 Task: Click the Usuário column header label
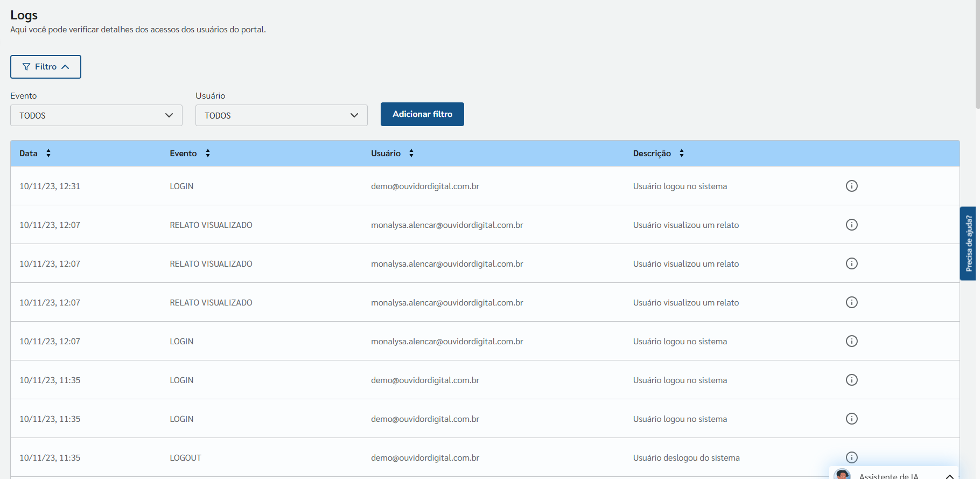pos(386,154)
